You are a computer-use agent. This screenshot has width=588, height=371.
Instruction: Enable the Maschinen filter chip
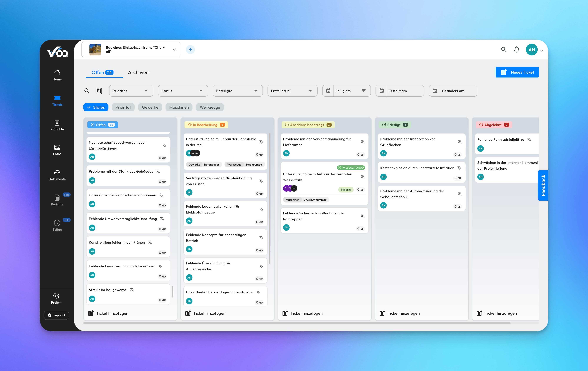pos(179,107)
